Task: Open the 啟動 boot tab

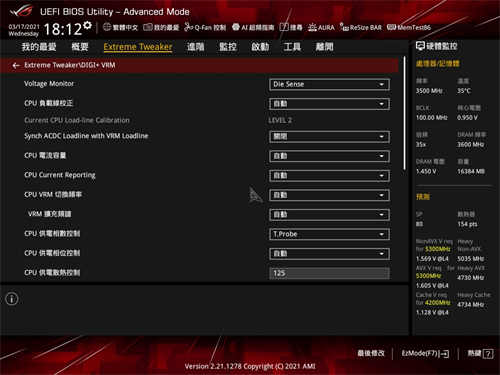Action: click(260, 47)
